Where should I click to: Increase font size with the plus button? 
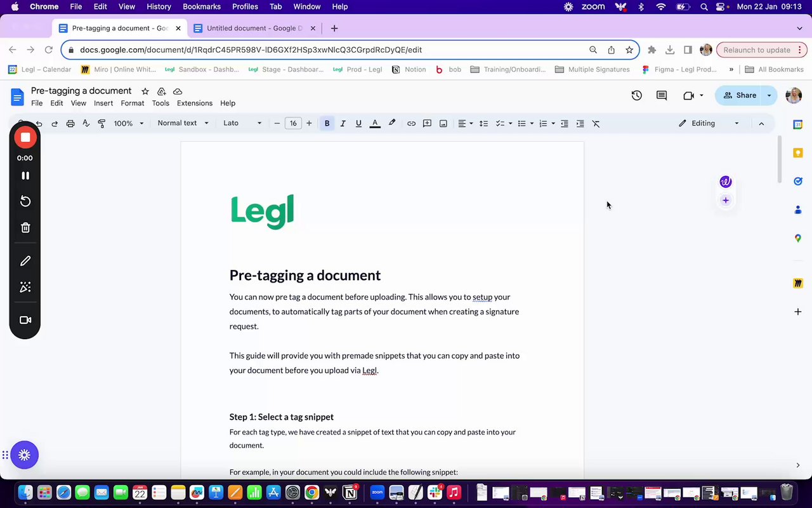(x=309, y=123)
